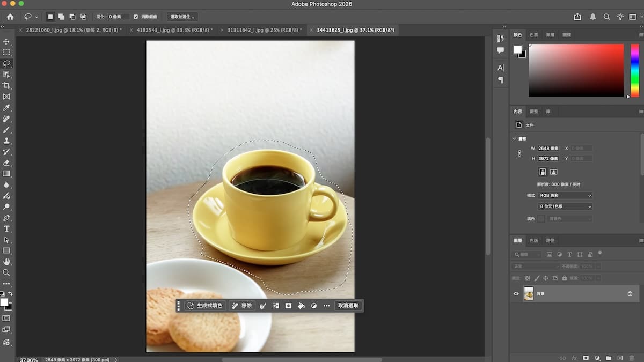Activate the Hand tool
Image resolution: width=644 pixels, height=362 pixels.
click(6, 262)
